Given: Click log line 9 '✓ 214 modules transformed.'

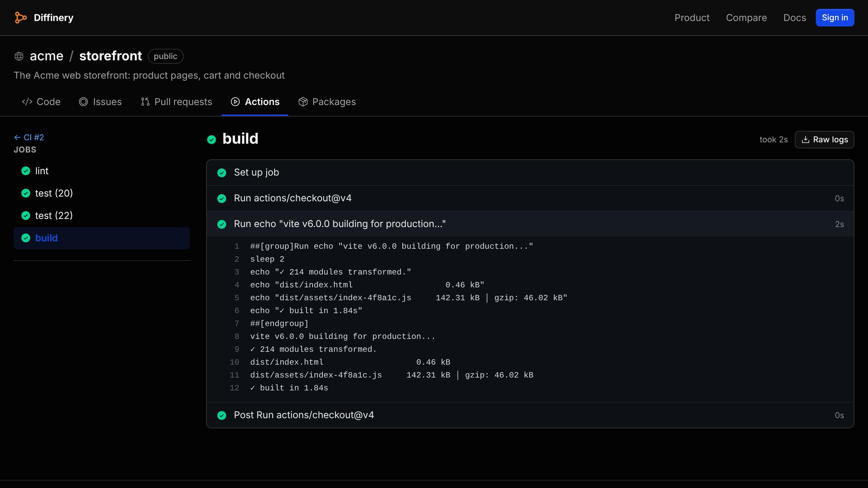Looking at the screenshot, I should 313,349.
